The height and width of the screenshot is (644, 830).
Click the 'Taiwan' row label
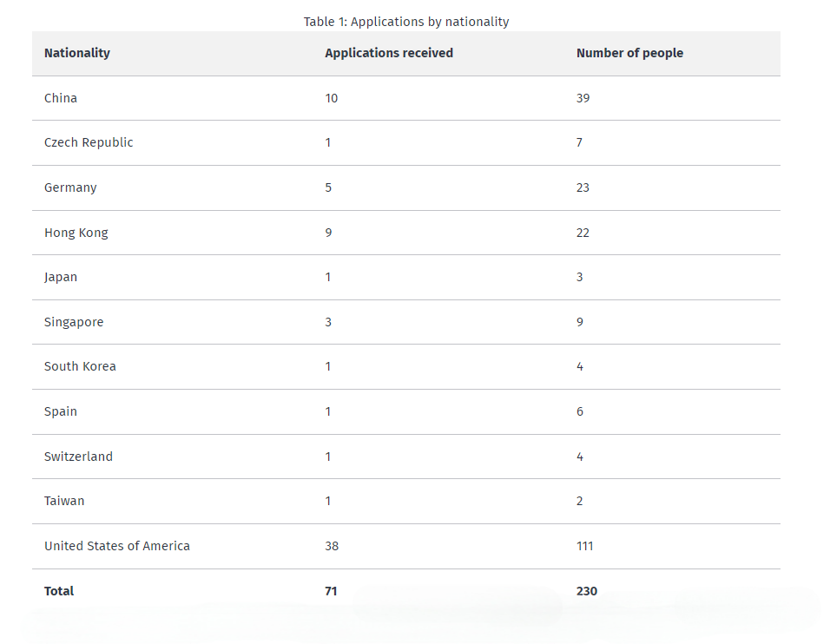[64, 501]
